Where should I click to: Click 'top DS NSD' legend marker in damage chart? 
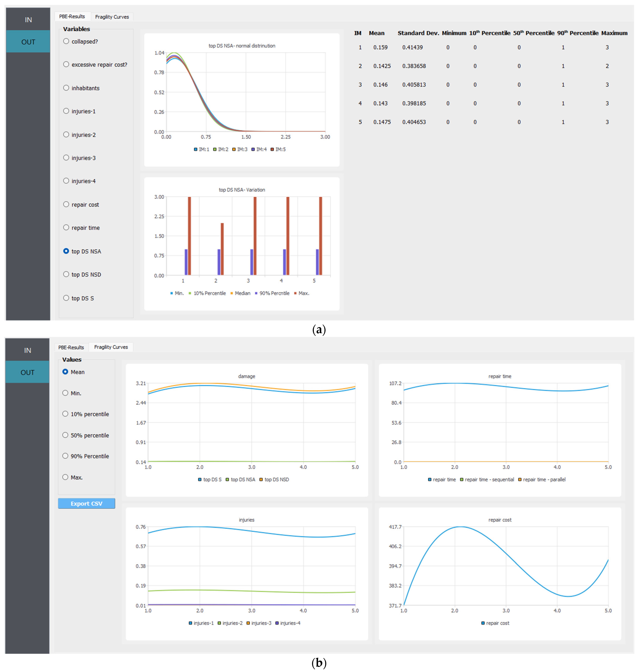261,480
